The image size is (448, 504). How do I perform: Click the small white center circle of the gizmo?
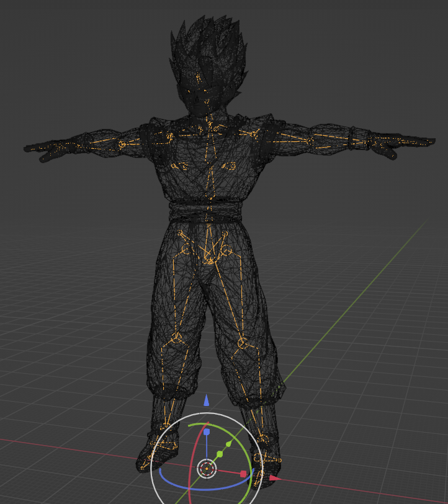pyautogui.click(x=207, y=469)
